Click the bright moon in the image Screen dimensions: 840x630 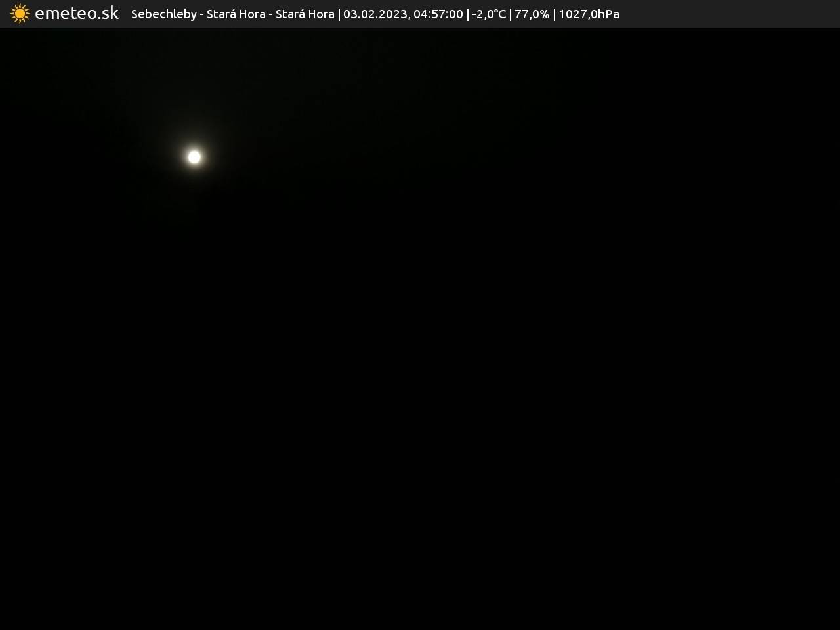click(x=194, y=157)
